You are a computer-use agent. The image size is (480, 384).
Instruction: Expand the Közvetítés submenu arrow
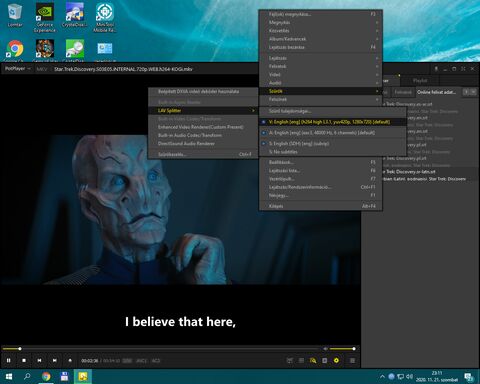click(x=377, y=31)
